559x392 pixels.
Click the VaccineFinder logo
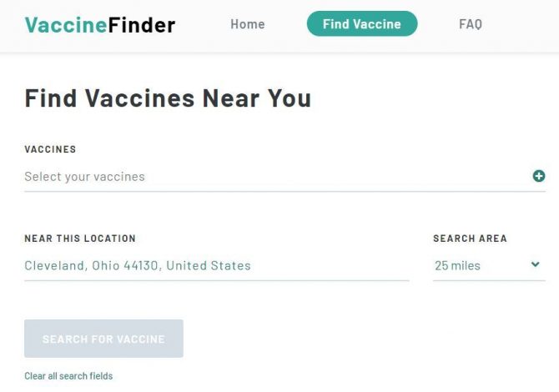(x=100, y=24)
